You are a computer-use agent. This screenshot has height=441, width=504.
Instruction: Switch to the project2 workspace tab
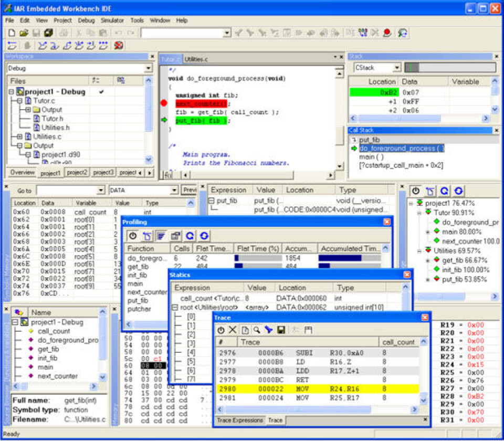click(x=77, y=173)
